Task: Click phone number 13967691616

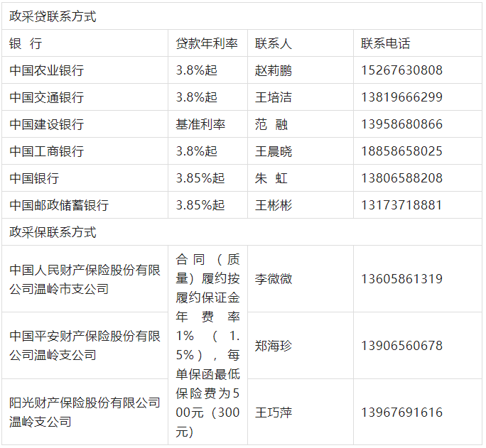Action: pyautogui.click(x=401, y=413)
